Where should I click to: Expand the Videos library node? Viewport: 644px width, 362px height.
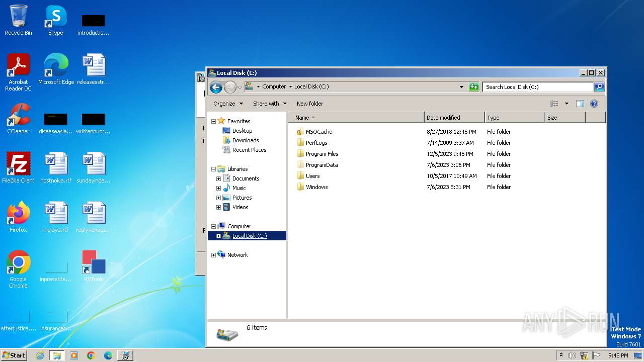(218, 207)
